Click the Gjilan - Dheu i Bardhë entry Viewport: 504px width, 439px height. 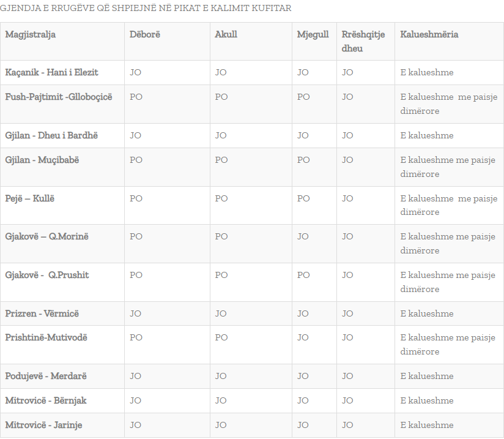coord(51,135)
